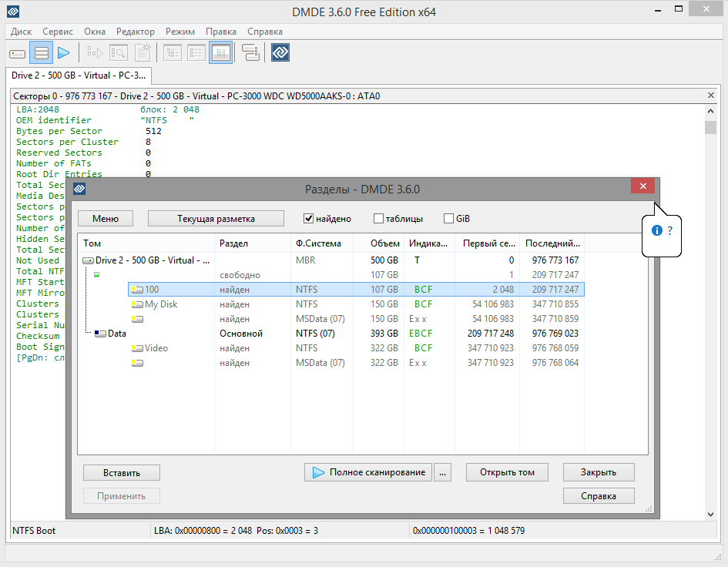The width and height of the screenshot is (728, 567).
Task: Click the Справка button in the dialog
Action: coord(599,496)
